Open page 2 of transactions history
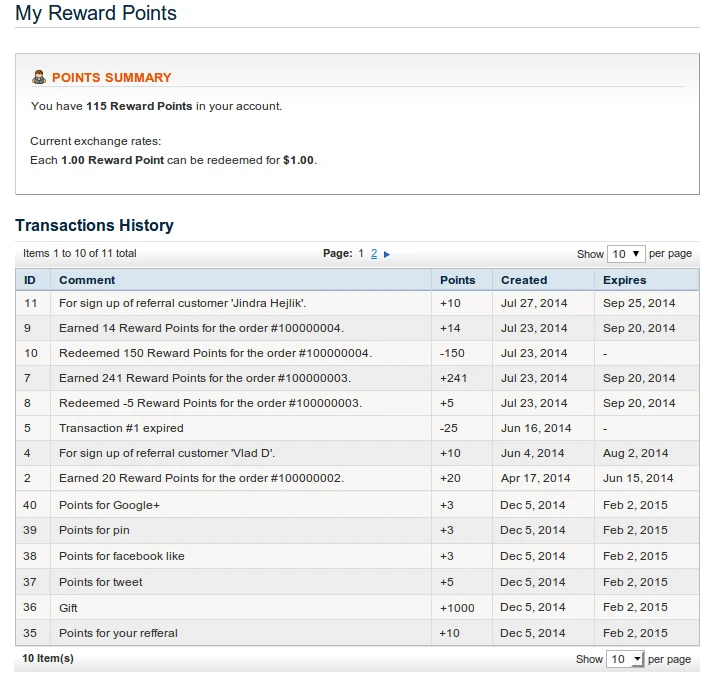 click(x=374, y=254)
